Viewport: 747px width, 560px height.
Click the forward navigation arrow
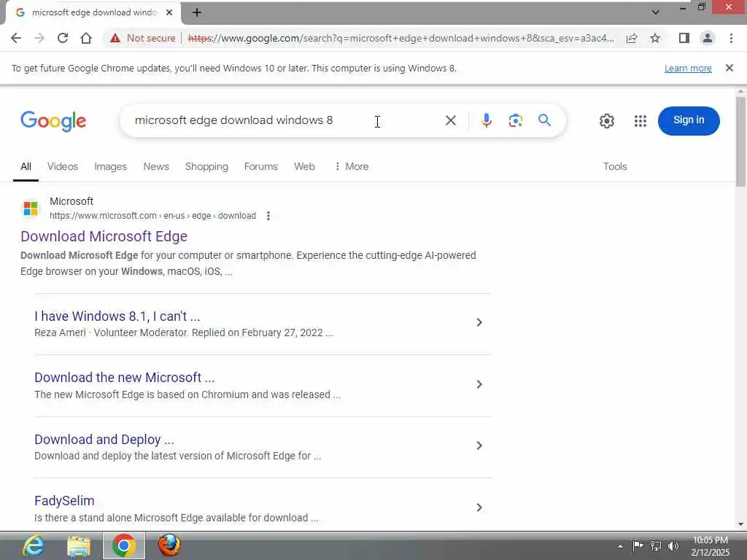coord(39,38)
